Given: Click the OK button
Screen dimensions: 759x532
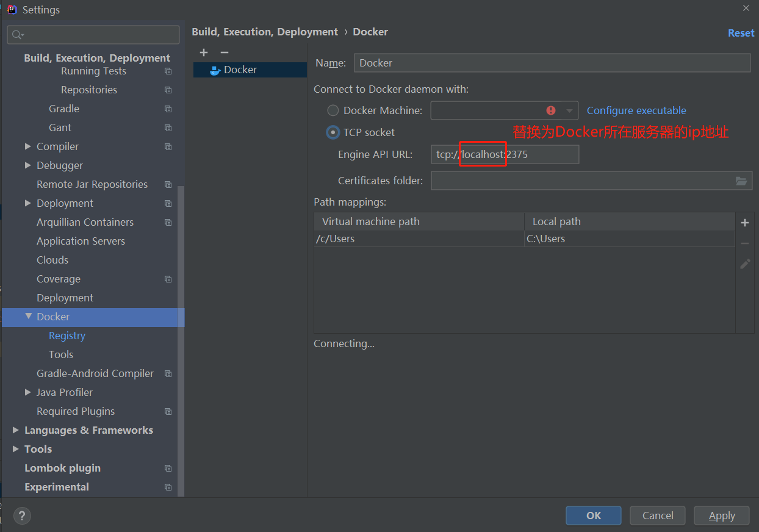Looking at the screenshot, I should click(594, 516).
